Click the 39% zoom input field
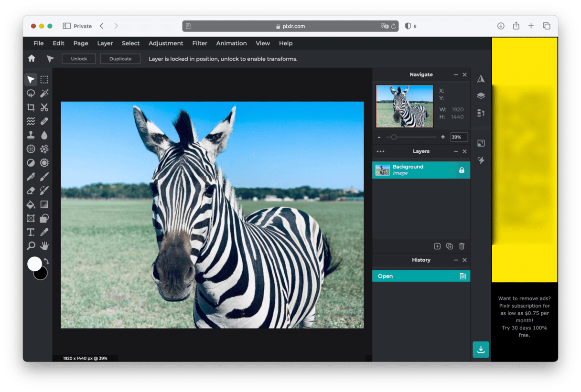 tap(459, 137)
